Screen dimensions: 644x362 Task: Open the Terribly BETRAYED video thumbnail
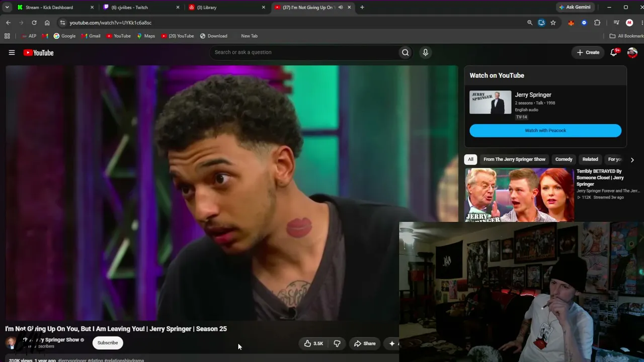click(519, 195)
